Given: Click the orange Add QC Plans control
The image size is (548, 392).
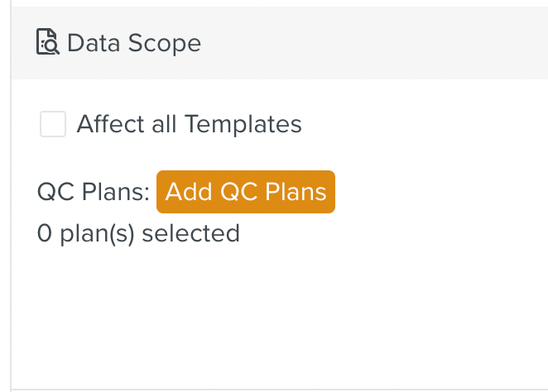Looking at the screenshot, I should tap(246, 192).
